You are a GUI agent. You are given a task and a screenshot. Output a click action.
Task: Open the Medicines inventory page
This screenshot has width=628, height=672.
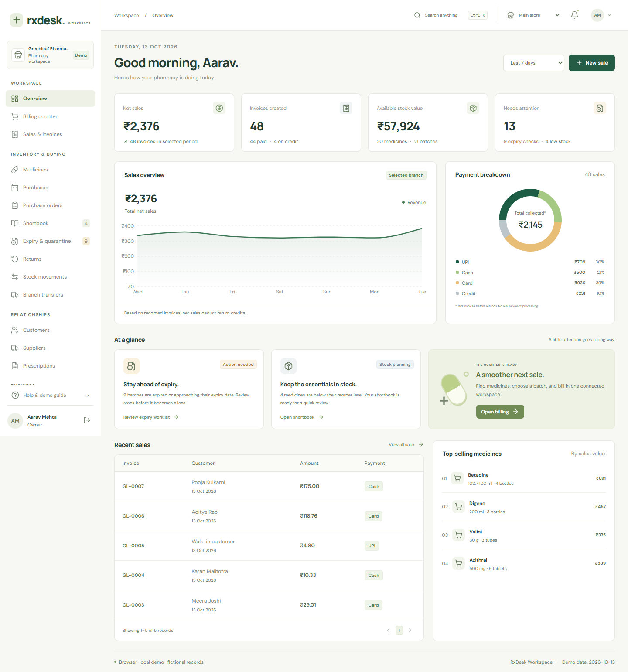coord(50,170)
